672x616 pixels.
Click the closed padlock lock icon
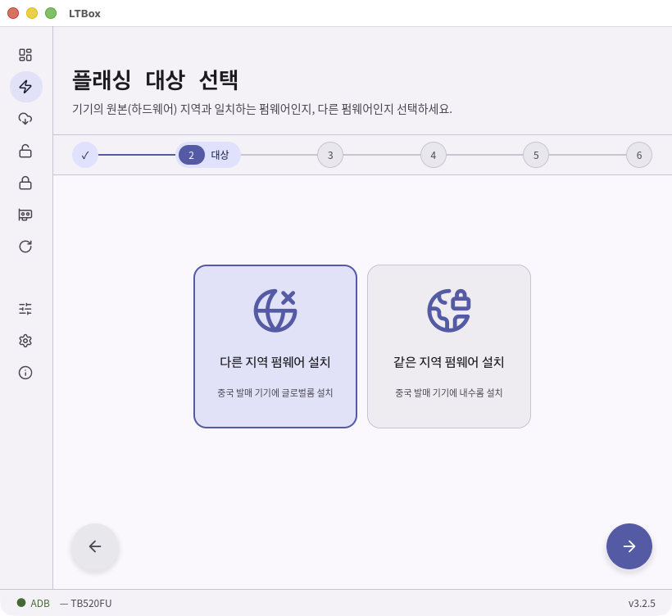25,183
